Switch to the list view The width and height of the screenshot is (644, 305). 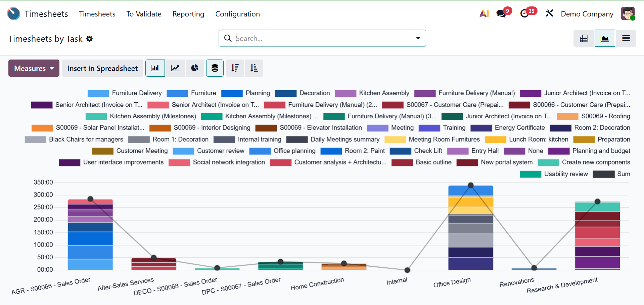tap(626, 38)
